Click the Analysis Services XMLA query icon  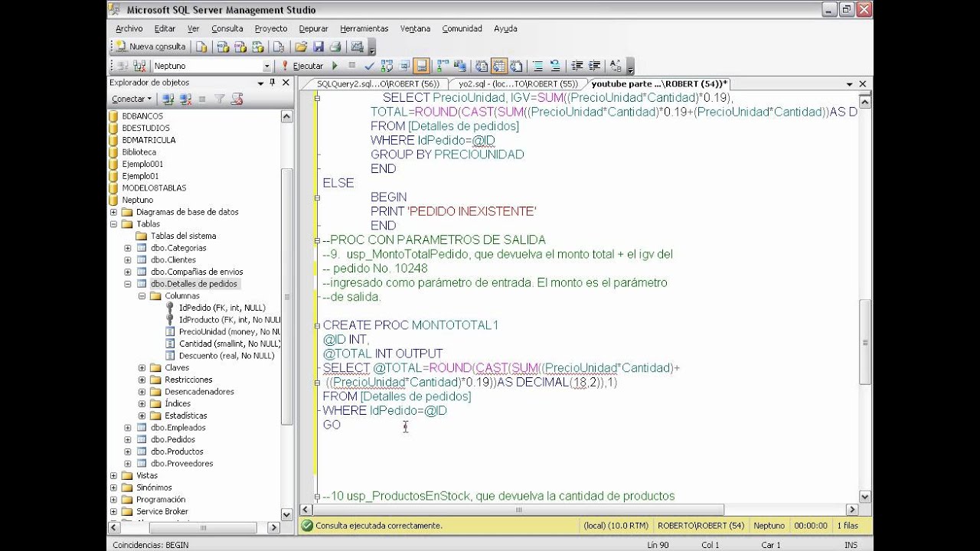coord(258,47)
